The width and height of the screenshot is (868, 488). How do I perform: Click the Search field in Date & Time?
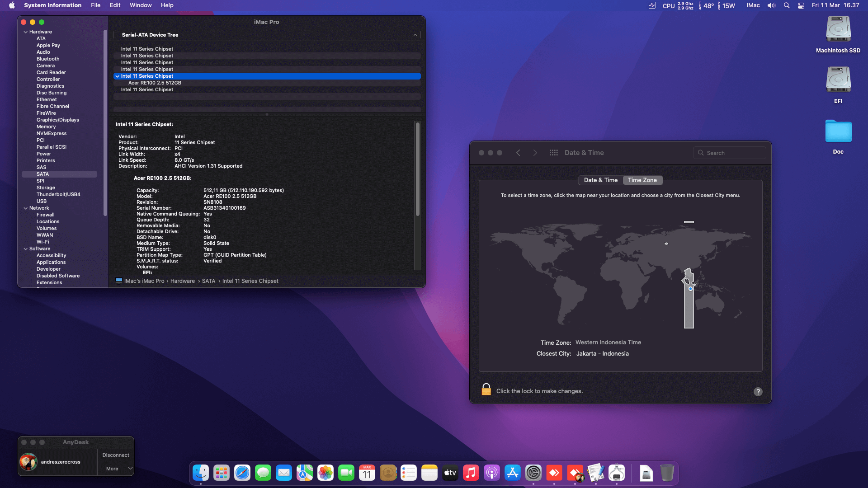729,153
